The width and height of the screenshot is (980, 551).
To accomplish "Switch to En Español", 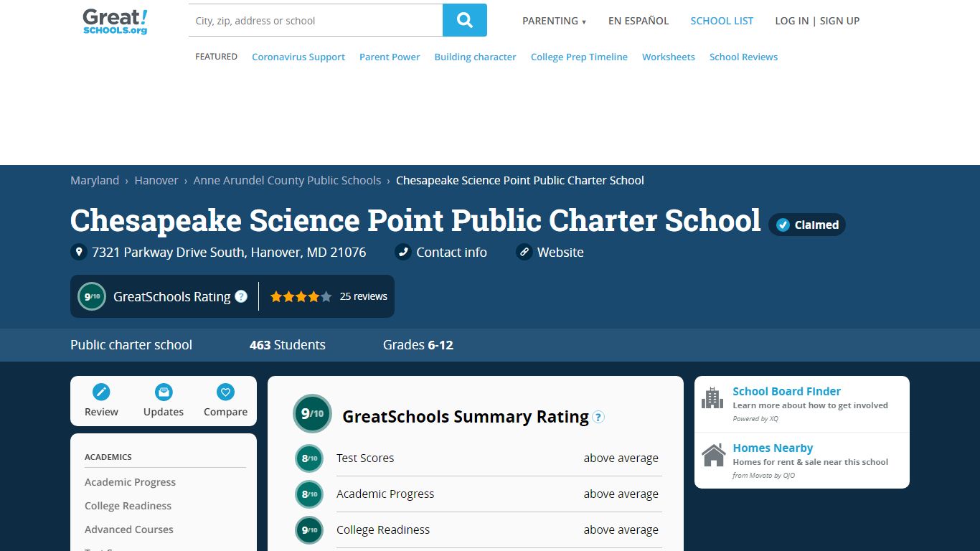I will 639,21.
